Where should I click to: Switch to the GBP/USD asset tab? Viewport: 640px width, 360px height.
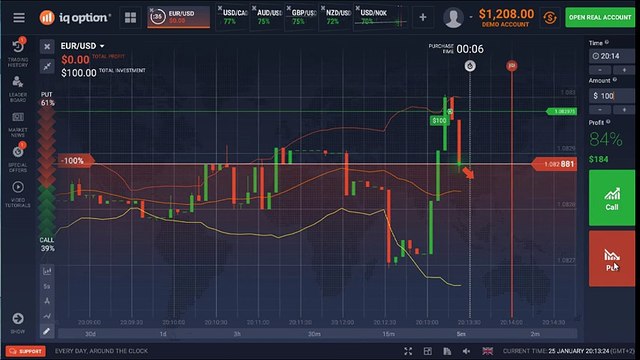coord(302,17)
